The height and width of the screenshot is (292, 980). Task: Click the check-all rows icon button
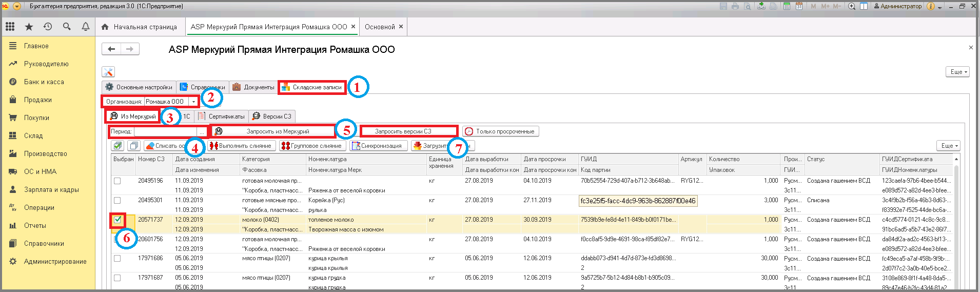coord(118,146)
